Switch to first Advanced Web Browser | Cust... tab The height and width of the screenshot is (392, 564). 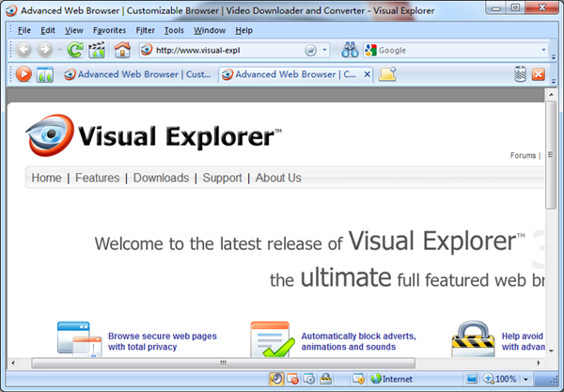point(138,74)
